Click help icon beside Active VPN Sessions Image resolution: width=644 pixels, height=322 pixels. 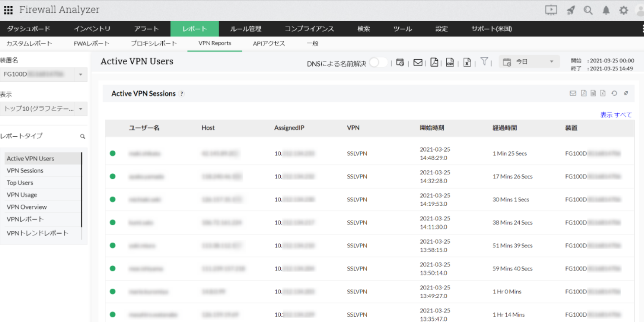[181, 94]
